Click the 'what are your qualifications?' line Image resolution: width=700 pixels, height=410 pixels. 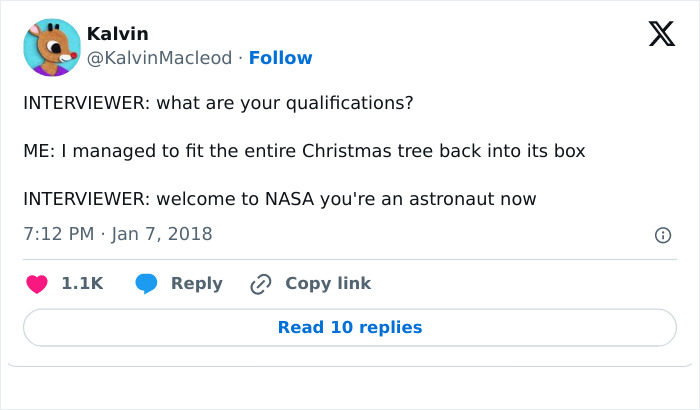[x=218, y=104]
